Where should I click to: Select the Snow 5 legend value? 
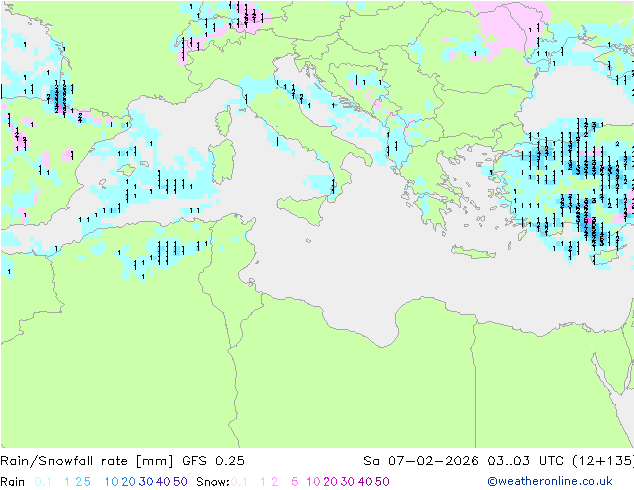point(294,482)
